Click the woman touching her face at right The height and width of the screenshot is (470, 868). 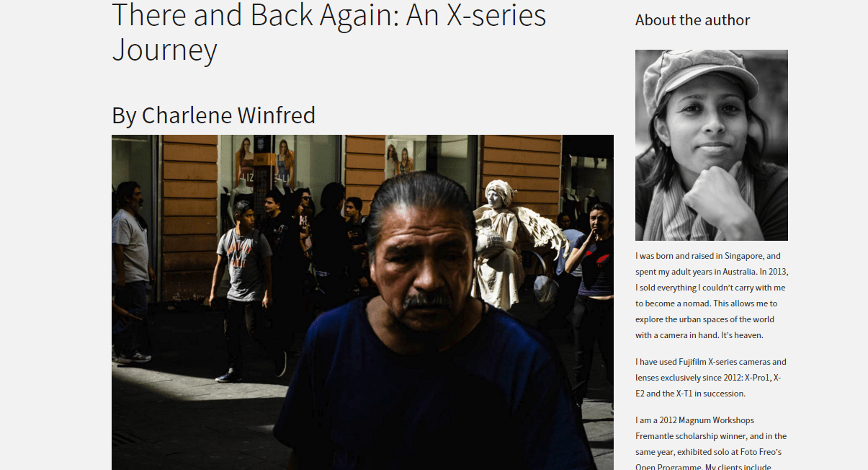coord(592,281)
